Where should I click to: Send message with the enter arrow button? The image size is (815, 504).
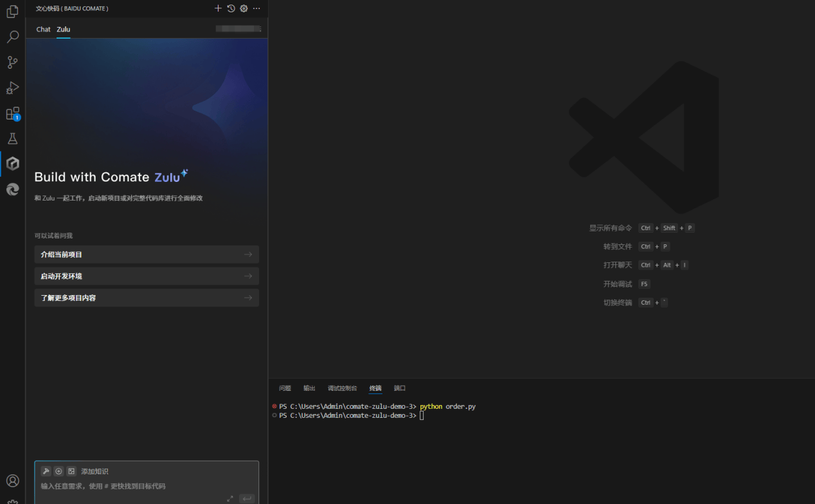(x=247, y=499)
